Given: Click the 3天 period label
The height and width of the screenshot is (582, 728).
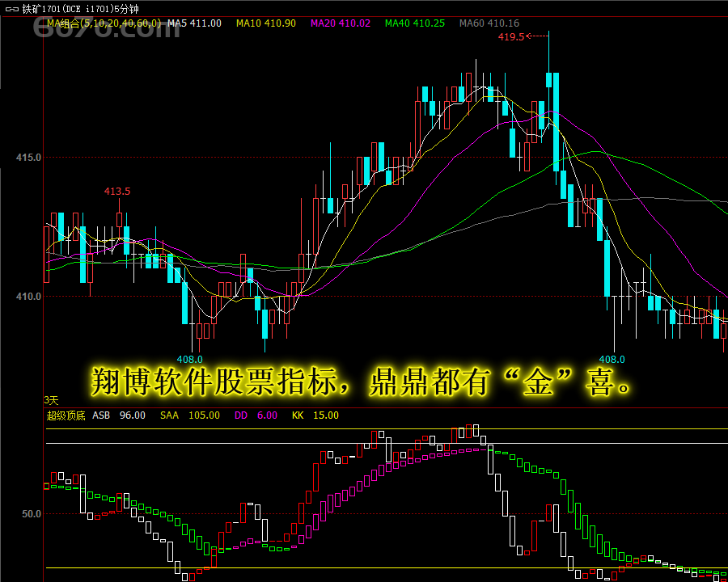Looking at the screenshot, I should [x=51, y=400].
